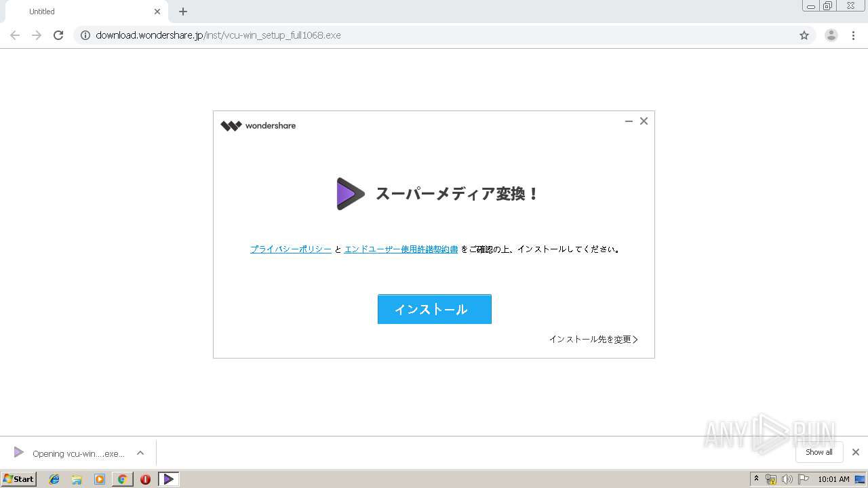Open the エンドユーザー使用許諾契約書 link
The width and height of the screenshot is (868, 488).
[401, 249]
